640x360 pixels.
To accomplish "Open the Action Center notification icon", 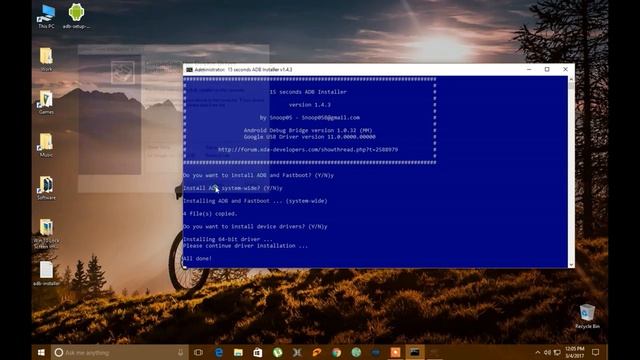I will (x=596, y=352).
